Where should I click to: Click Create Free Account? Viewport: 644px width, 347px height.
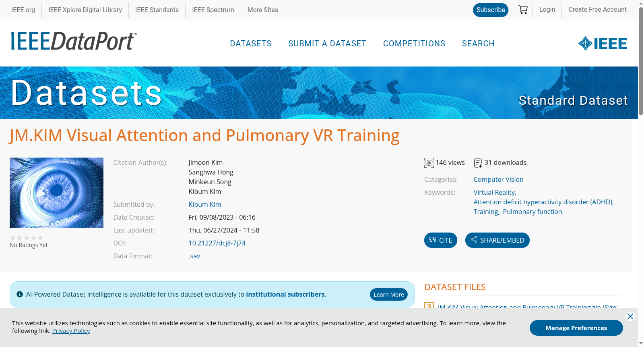[x=597, y=9]
